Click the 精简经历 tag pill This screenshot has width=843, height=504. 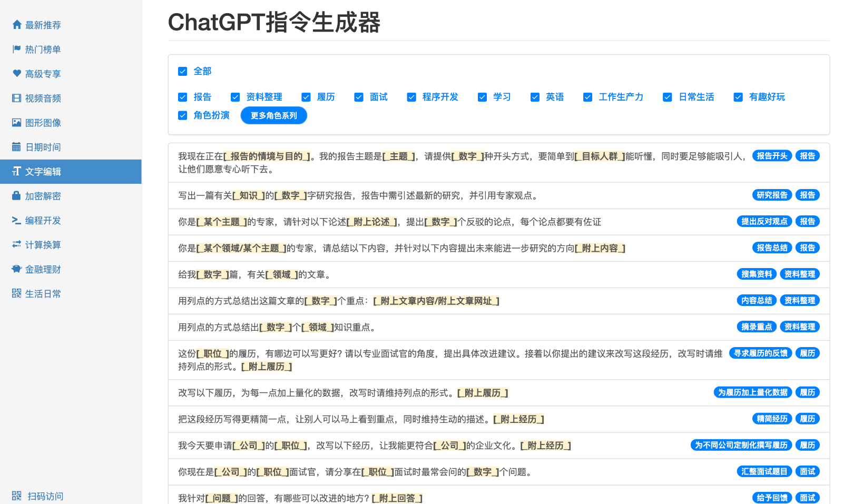(x=772, y=419)
